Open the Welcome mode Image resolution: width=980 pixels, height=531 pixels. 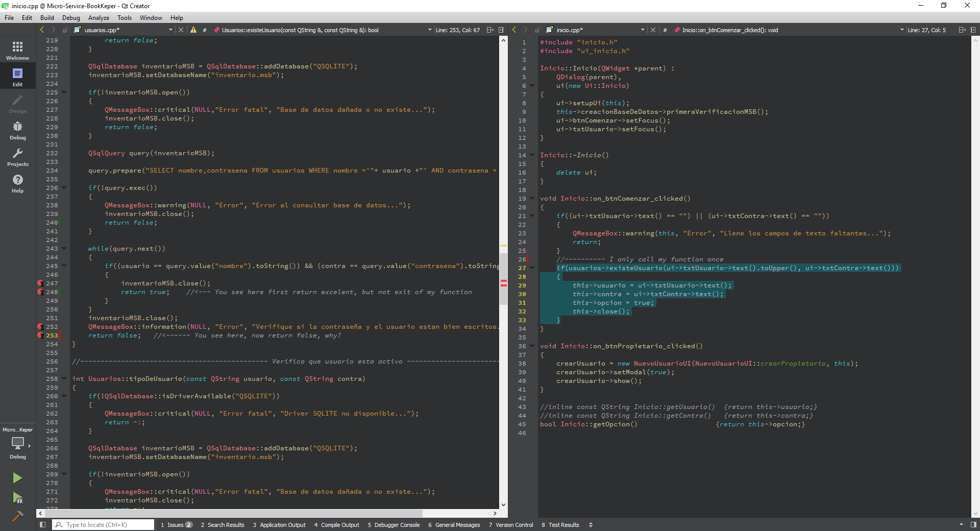tap(17, 51)
